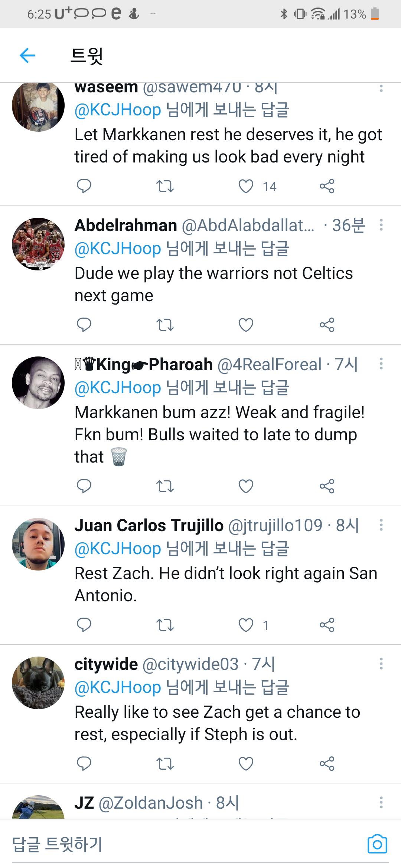Like waseem's tweet with 14 likes
The width and height of the screenshot is (401, 868).
pyautogui.click(x=246, y=186)
